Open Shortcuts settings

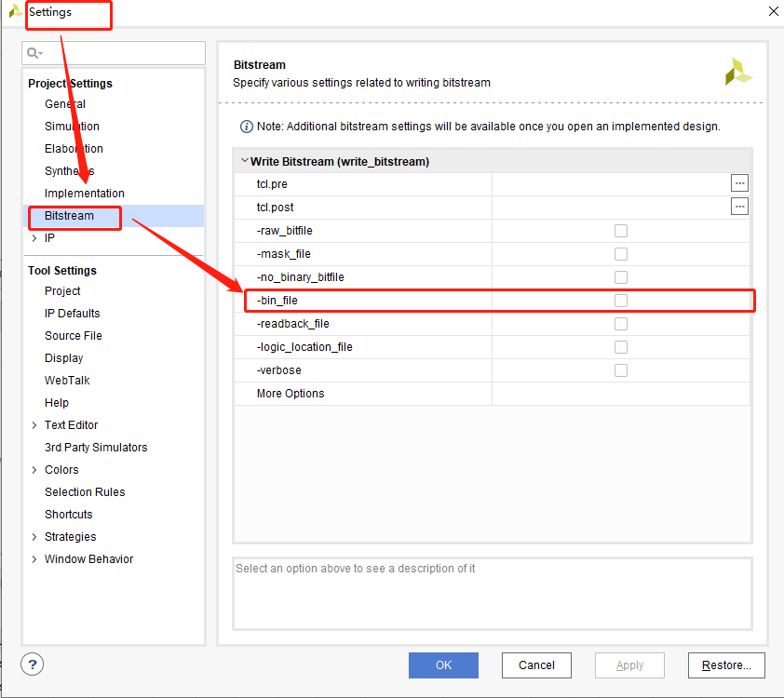(69, 515)
